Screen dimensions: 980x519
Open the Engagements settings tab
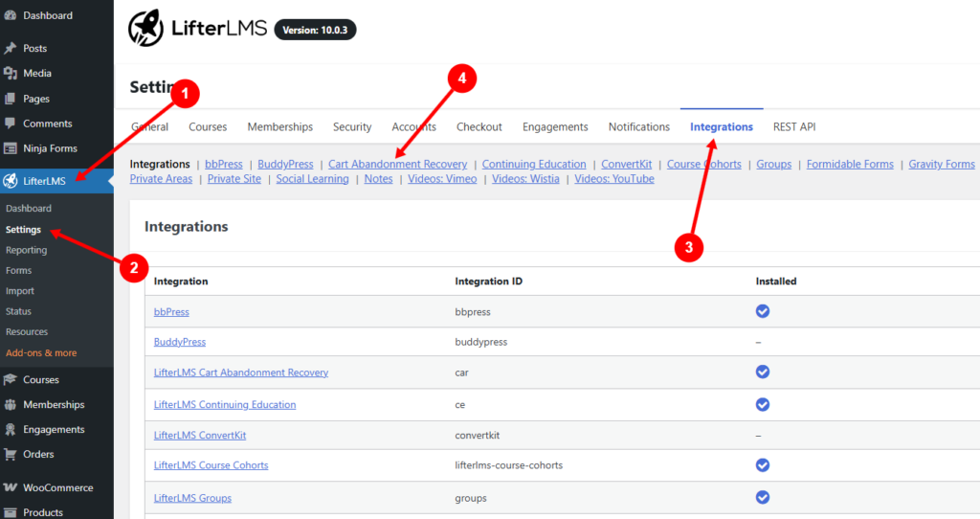(x=555, y=127)
